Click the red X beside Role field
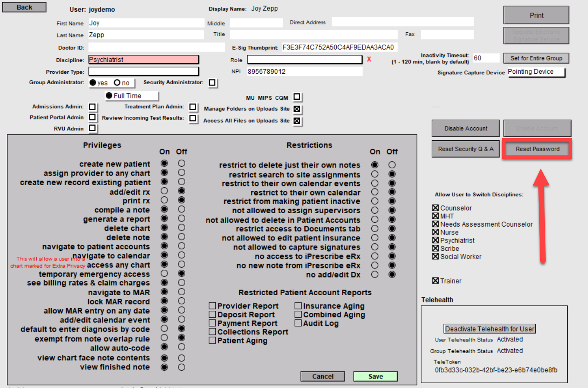The width and height of the screenshot is (588, 388). 369,59
